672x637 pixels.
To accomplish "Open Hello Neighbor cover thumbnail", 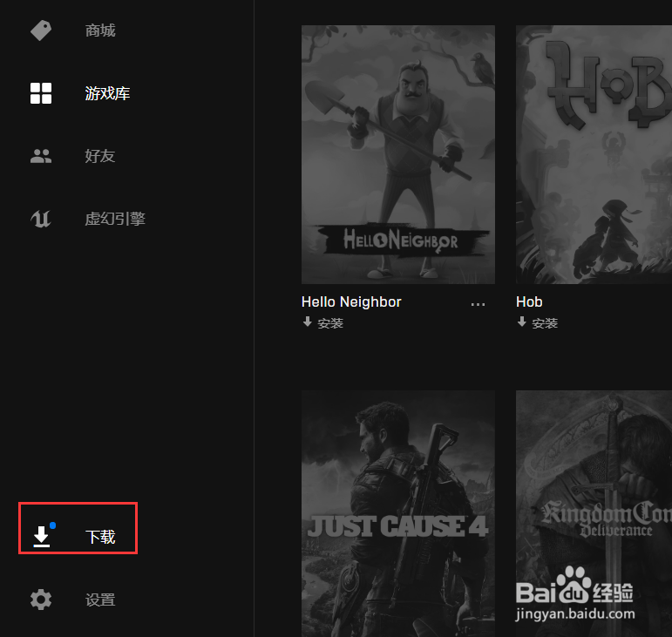I will [x=398, y=154].
